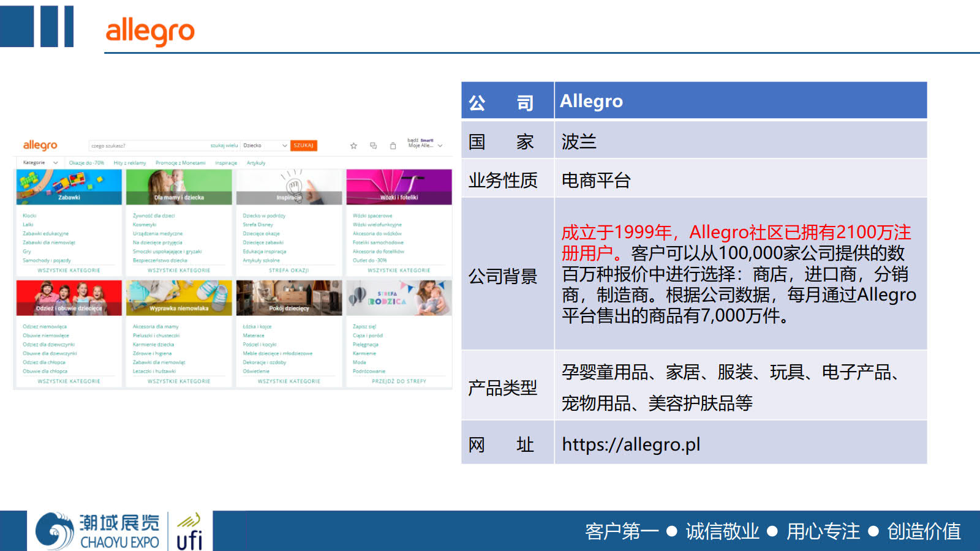Open the Artykuły menu item
This screenshot has height=551, width=980.
[x=256, y=163]
